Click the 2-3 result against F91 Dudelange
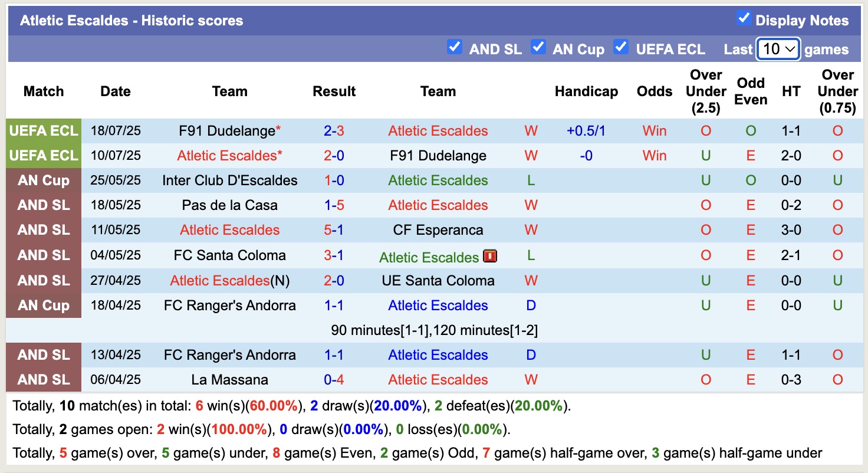Viewport: 868px width, 473px height. [x=334, y=131]
